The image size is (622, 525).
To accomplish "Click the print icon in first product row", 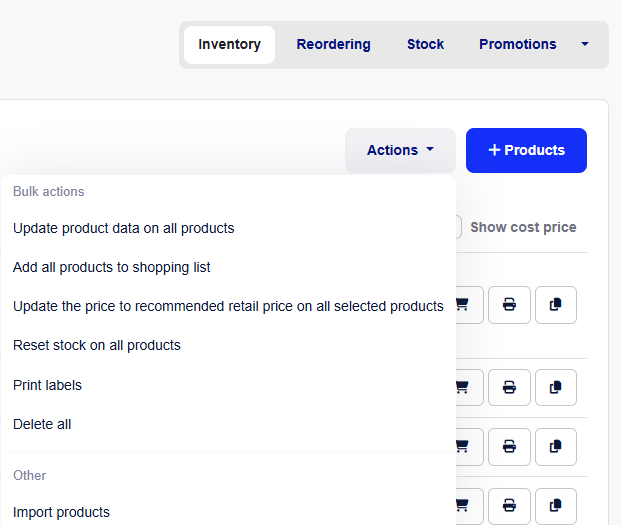I will coord(509,305).
